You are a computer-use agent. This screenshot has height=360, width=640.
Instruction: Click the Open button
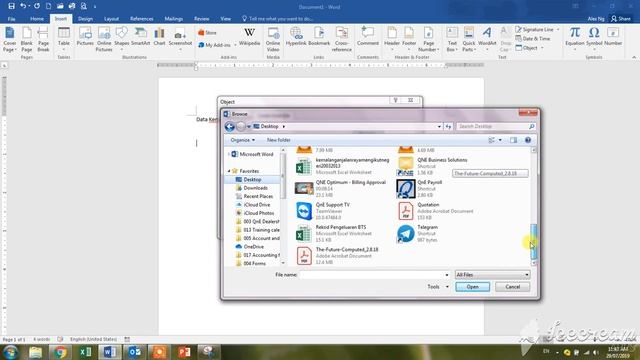(x=472, y=287)
